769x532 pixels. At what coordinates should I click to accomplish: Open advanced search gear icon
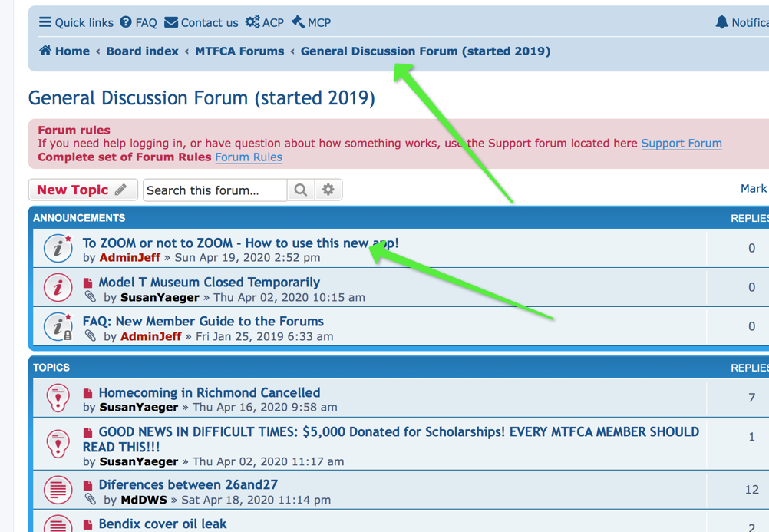(328, 190)
